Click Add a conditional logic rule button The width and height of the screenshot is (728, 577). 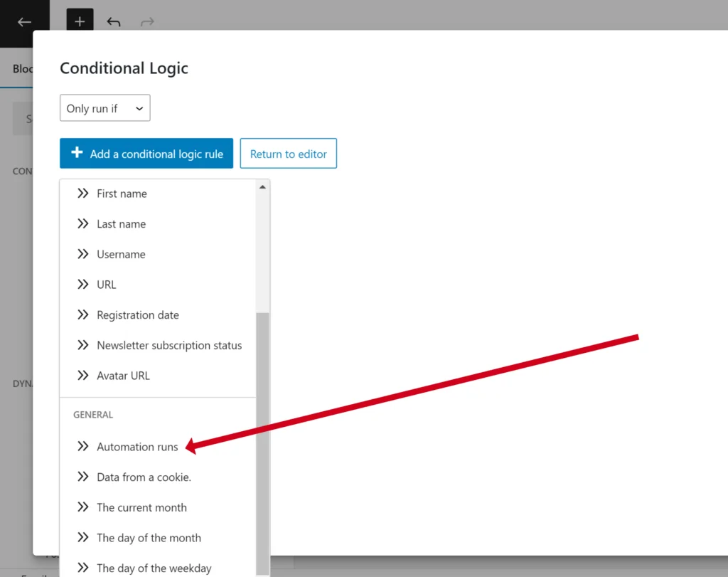point(146,153)
